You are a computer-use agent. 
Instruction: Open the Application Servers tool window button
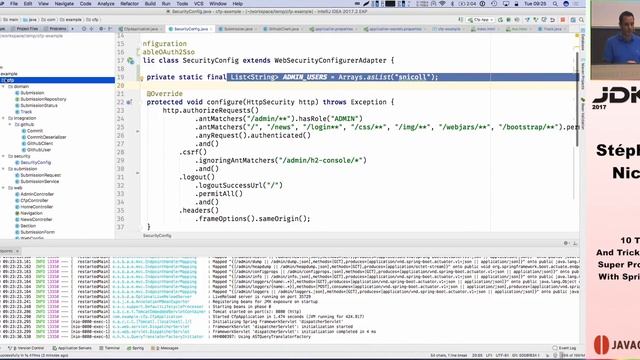point(72,348)
